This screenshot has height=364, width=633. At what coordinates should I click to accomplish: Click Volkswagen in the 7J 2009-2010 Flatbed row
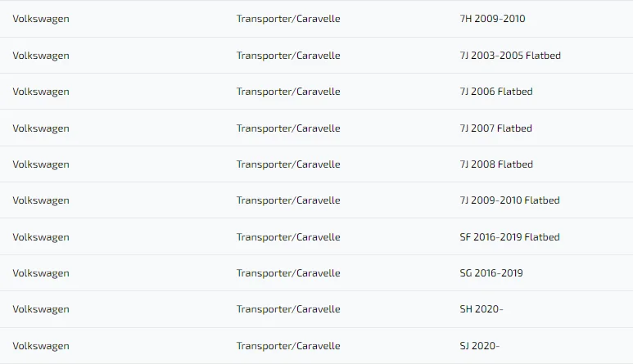coord(41,200)
